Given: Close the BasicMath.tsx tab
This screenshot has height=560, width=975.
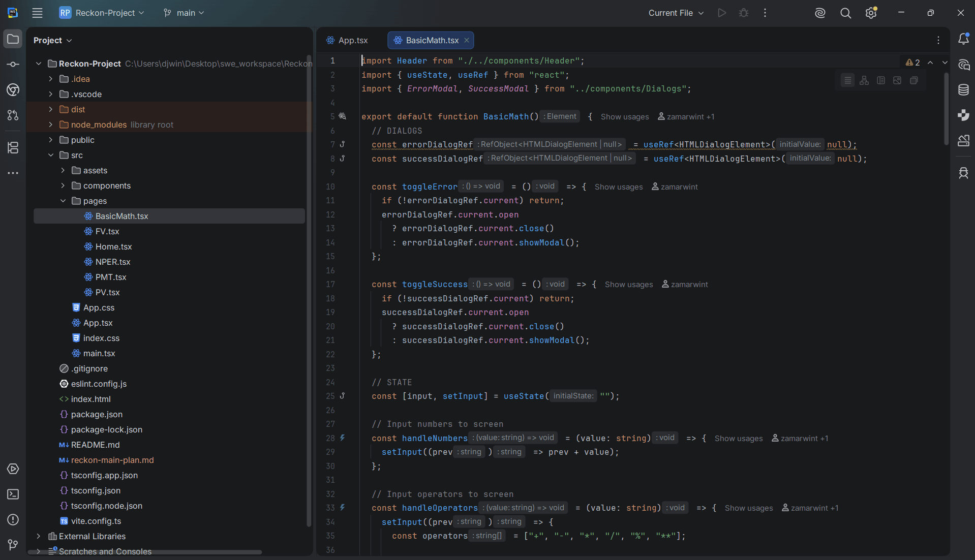Looking at the screenshot, I should [x=467, y=40].
